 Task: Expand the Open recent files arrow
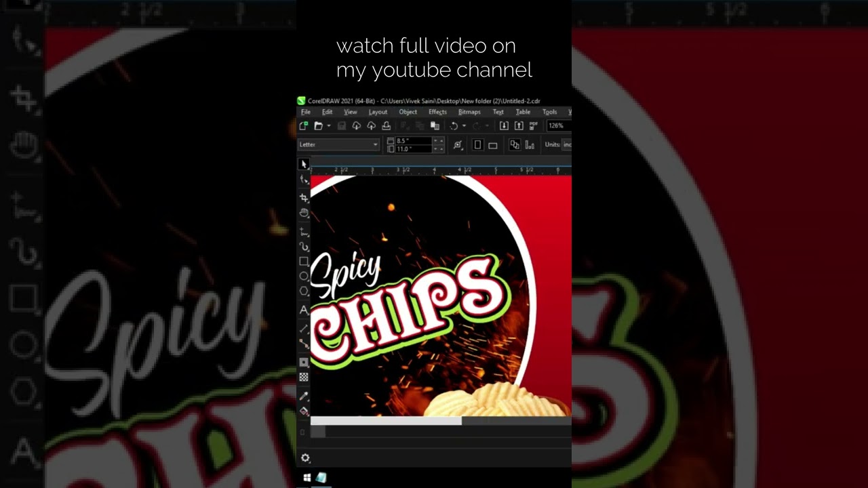[x=329, y=126]
